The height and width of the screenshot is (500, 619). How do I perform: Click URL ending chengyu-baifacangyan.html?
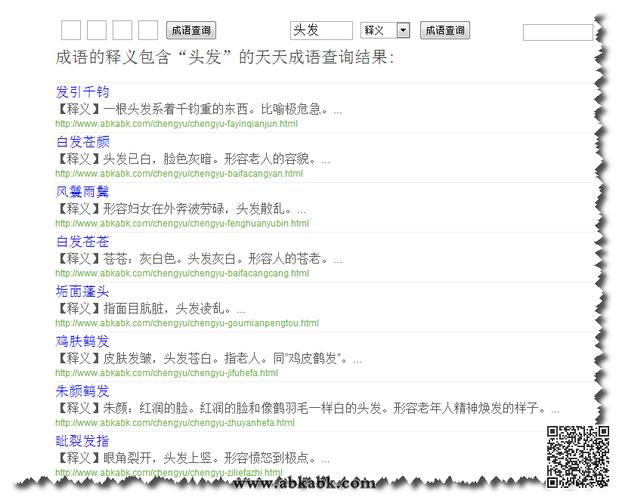[x=179, y=174]
